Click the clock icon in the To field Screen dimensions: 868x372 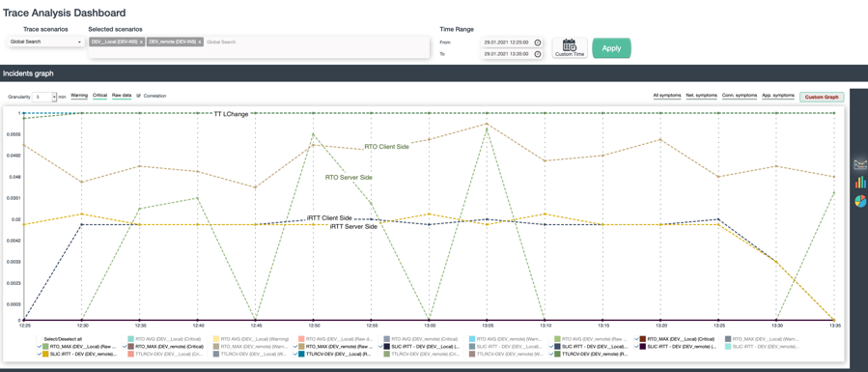point(538,54)
